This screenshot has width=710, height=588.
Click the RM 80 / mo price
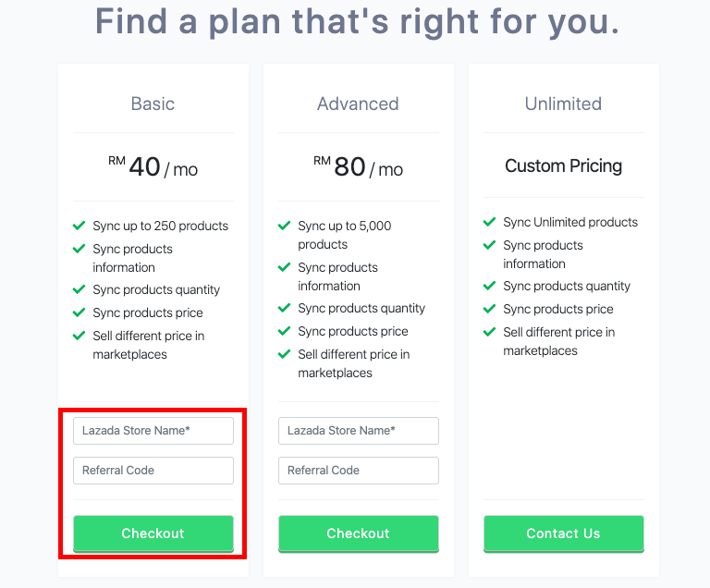point(358,167)
